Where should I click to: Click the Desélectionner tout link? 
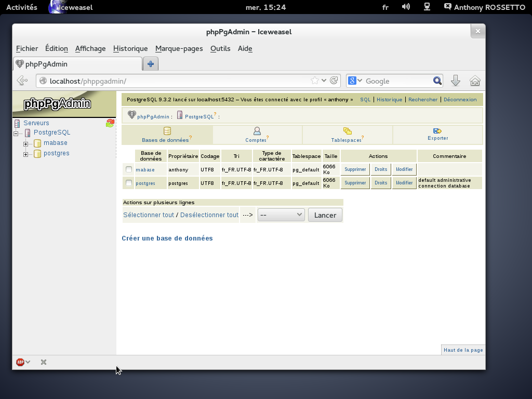point(209,215)
